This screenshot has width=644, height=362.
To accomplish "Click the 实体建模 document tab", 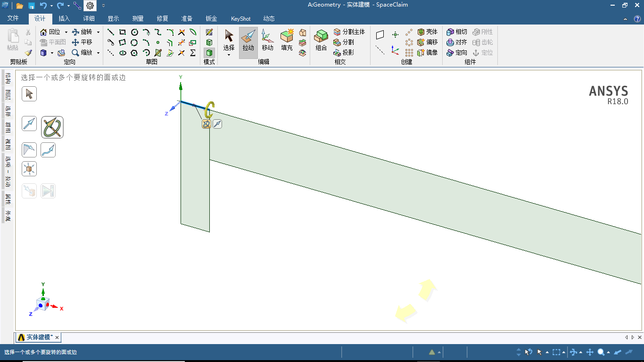I will [38, 337].
